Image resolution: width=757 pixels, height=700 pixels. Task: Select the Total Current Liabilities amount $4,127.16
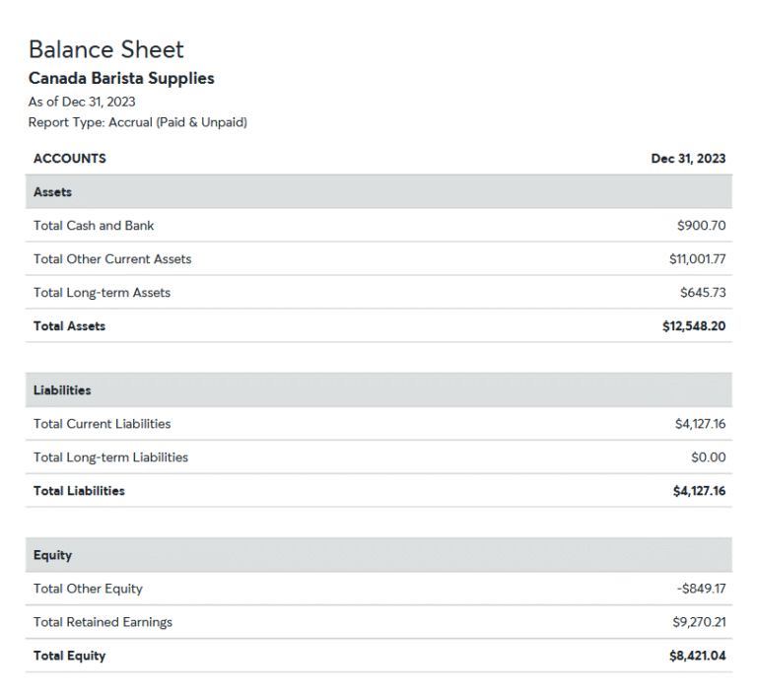click(x=700, y=424)
